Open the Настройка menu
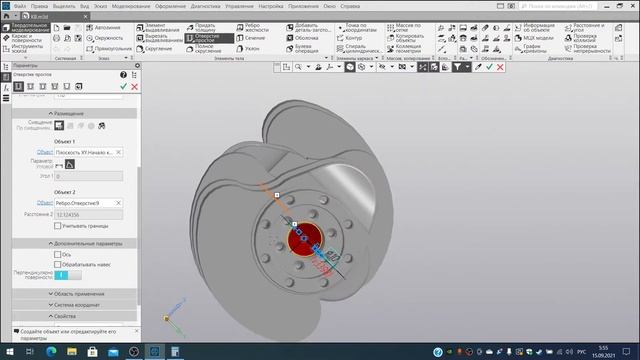This screenshot has width=640, height=360. (x=271, y=6)
